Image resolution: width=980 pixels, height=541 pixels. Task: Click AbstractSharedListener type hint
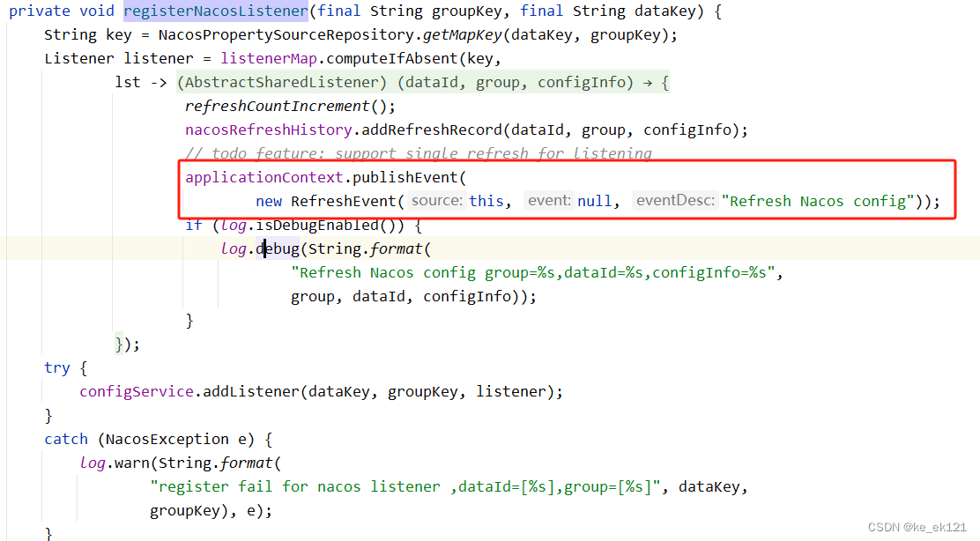282,83
